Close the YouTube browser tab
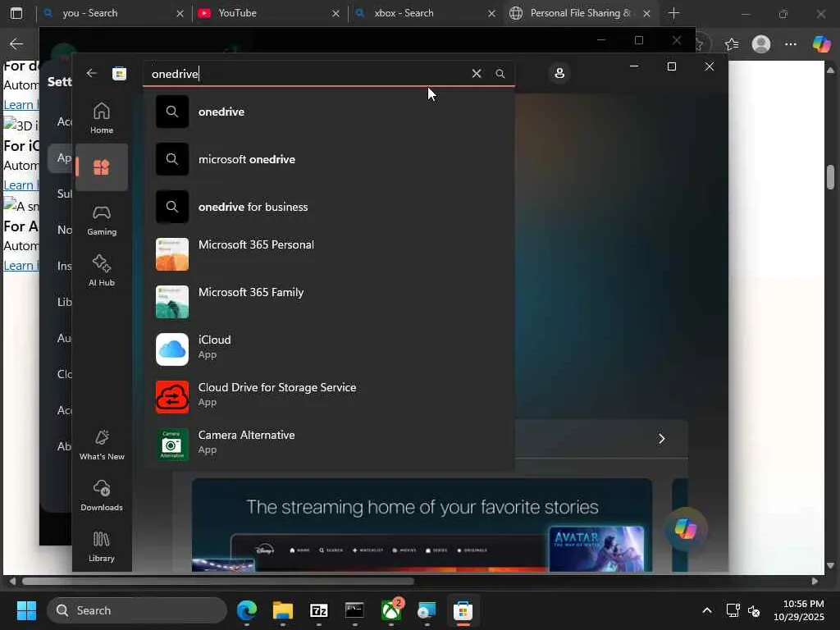The image size is (840, 630). [x=336, y=13]
